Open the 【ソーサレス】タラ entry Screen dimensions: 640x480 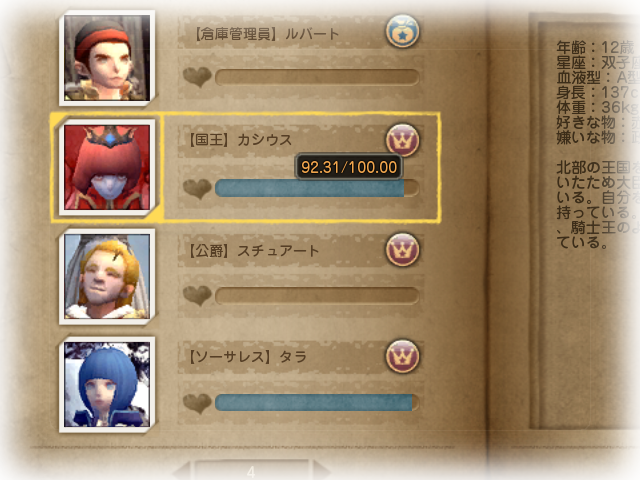(x=247, y=357)
